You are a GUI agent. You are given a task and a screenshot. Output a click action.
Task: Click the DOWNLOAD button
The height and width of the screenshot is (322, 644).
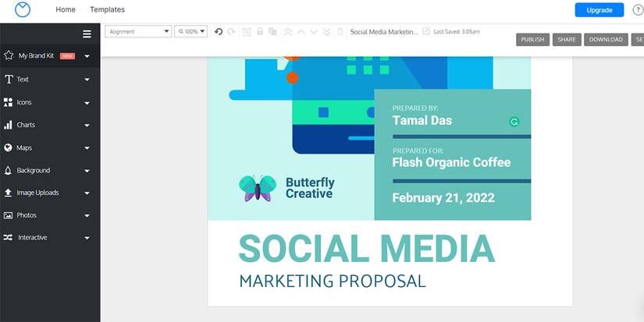click(x=606, y=40)
